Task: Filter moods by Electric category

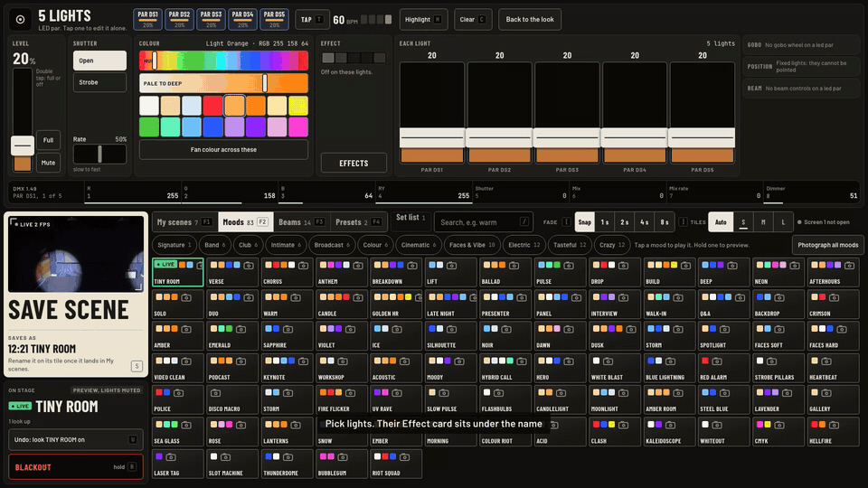Action: click(524, 245)
